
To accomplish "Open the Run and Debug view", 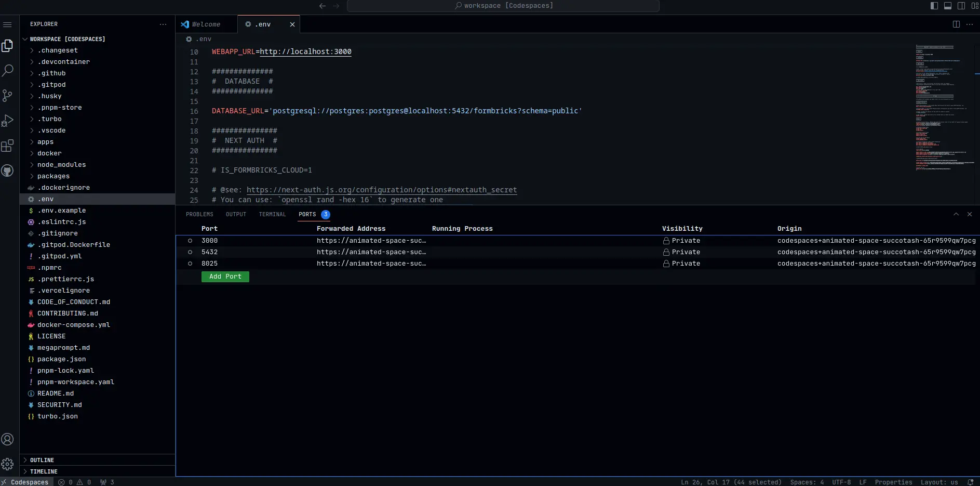I will pos(7,121).
